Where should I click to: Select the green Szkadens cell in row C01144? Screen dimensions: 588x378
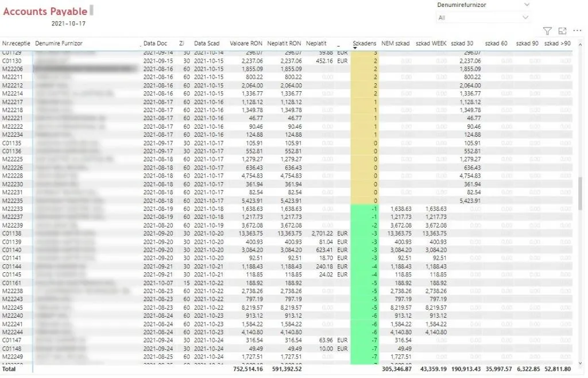pyautogui.click(x=364, y=267)
